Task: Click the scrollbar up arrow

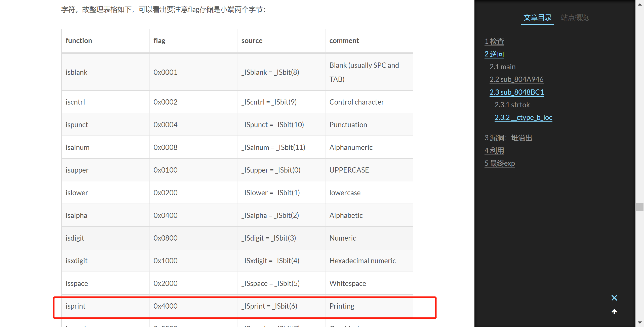Action: tap(639, 4)
